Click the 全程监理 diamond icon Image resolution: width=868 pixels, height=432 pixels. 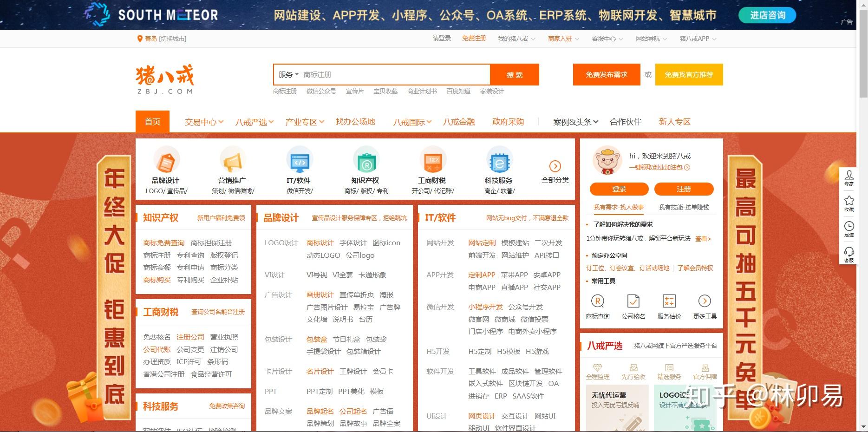(x=598, y=367)
